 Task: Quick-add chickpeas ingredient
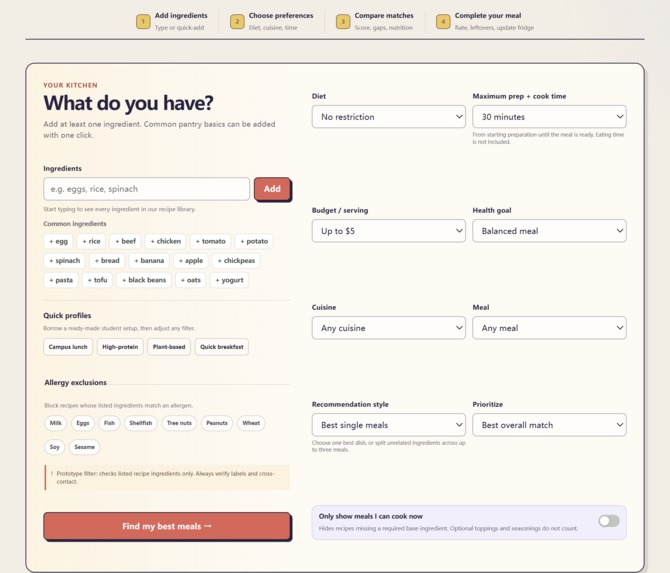pos(236,260)
